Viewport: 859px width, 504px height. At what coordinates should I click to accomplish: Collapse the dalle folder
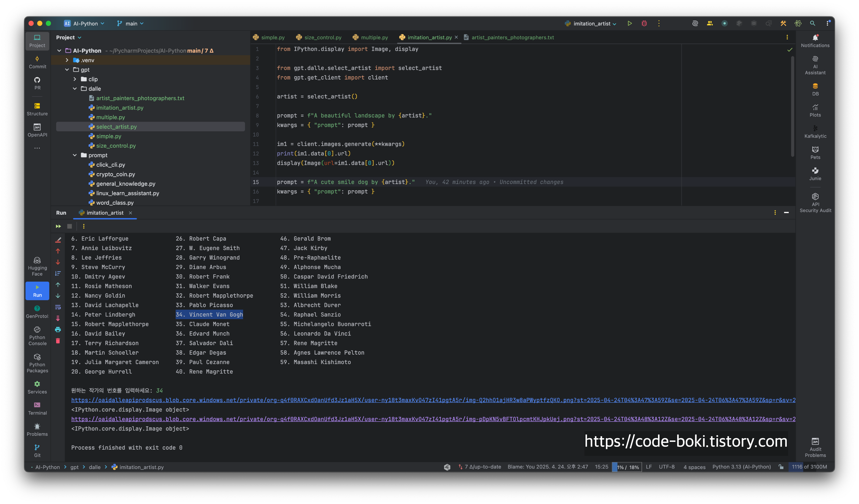pos(75,89)
